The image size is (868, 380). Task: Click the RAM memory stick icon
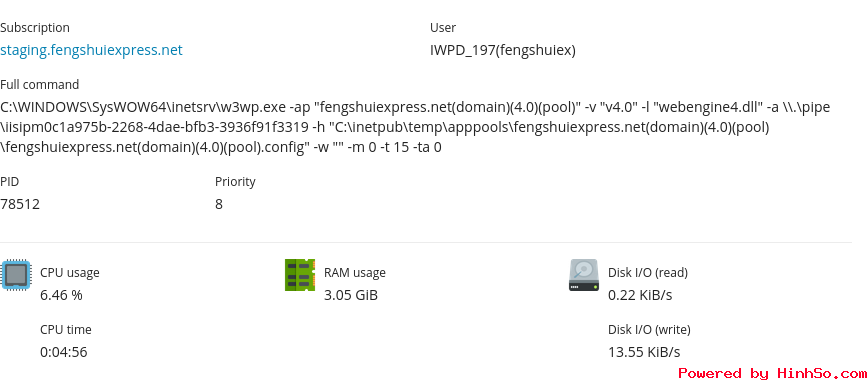click(300, 274)
